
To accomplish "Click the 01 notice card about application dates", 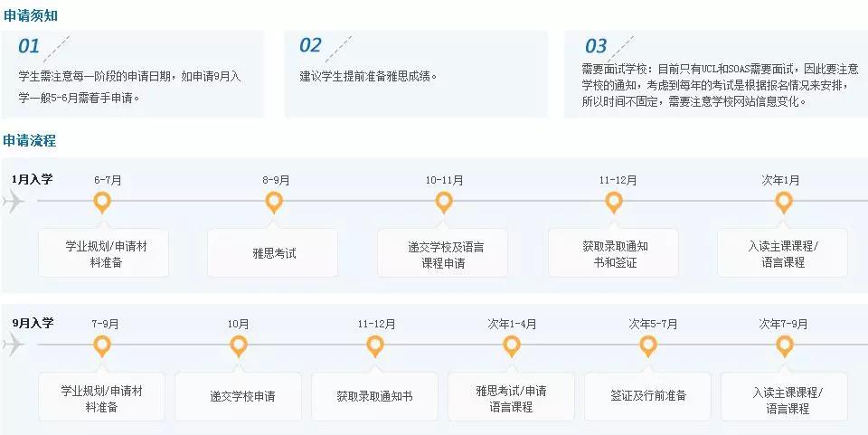I will coord(133,74).
